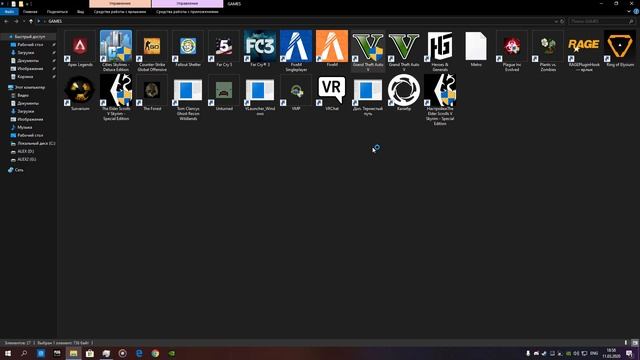The height and width of the screenshot is (360, 640).
Task: Click the GAMES address bar path
Action: point(55,21)
